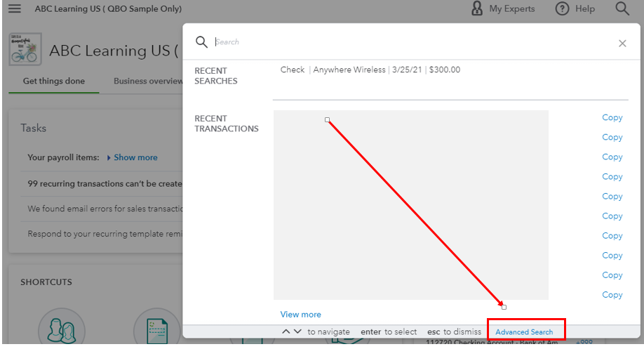Image resolution: width=644 pixels, height=349 pixels.
Task: Open the Help menu
Action: (575, 8)
